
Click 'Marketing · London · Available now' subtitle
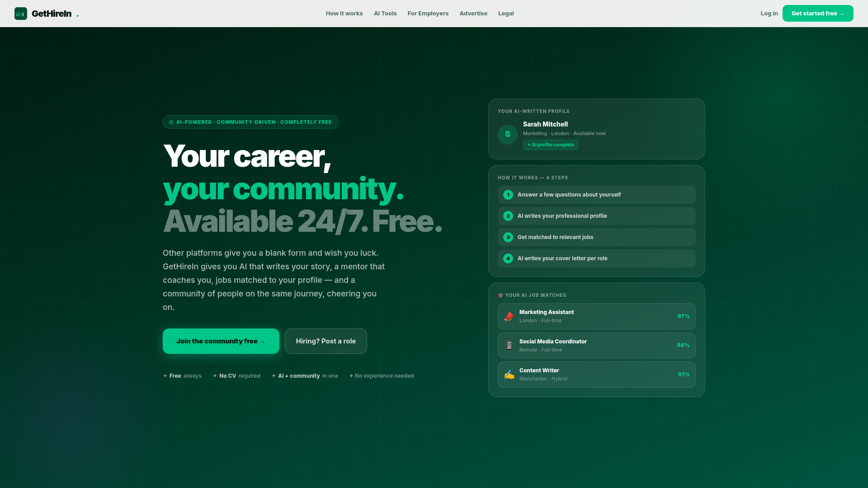[564, 133]
